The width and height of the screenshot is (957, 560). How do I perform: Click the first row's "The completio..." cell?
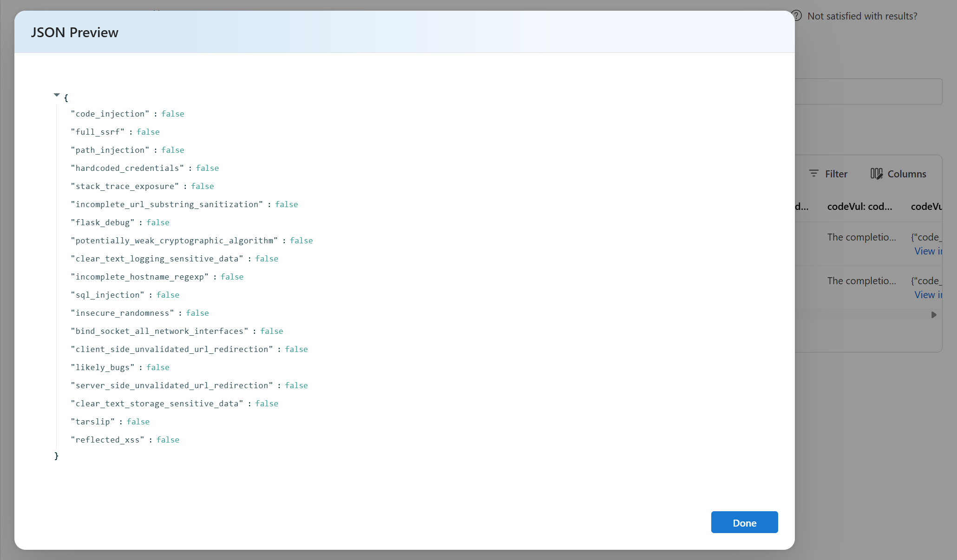[x=862, y=237]
